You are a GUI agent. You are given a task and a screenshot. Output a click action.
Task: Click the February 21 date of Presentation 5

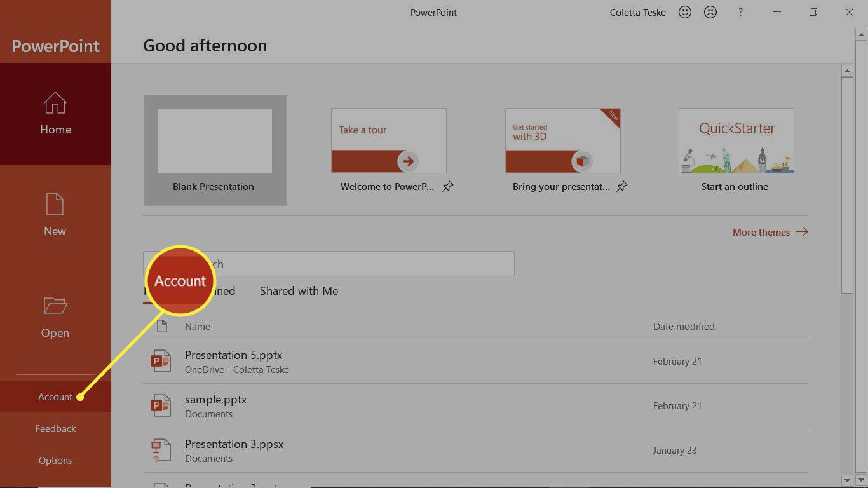677,361
